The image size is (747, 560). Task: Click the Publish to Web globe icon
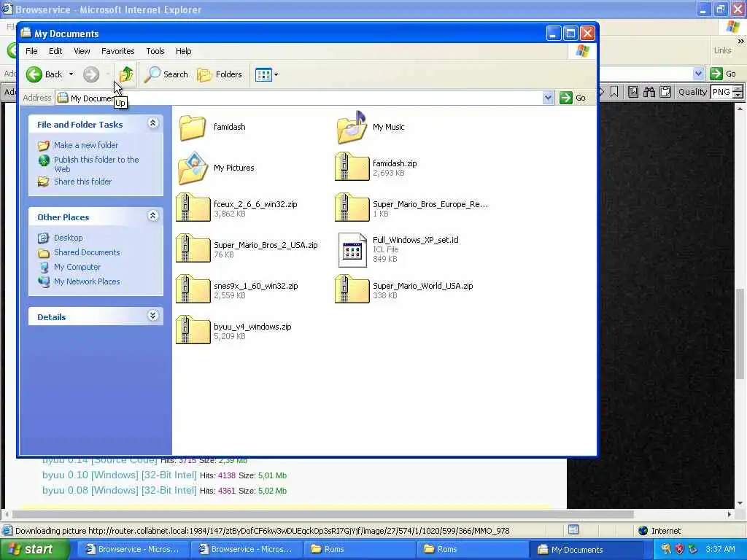(x=44, y=160)
